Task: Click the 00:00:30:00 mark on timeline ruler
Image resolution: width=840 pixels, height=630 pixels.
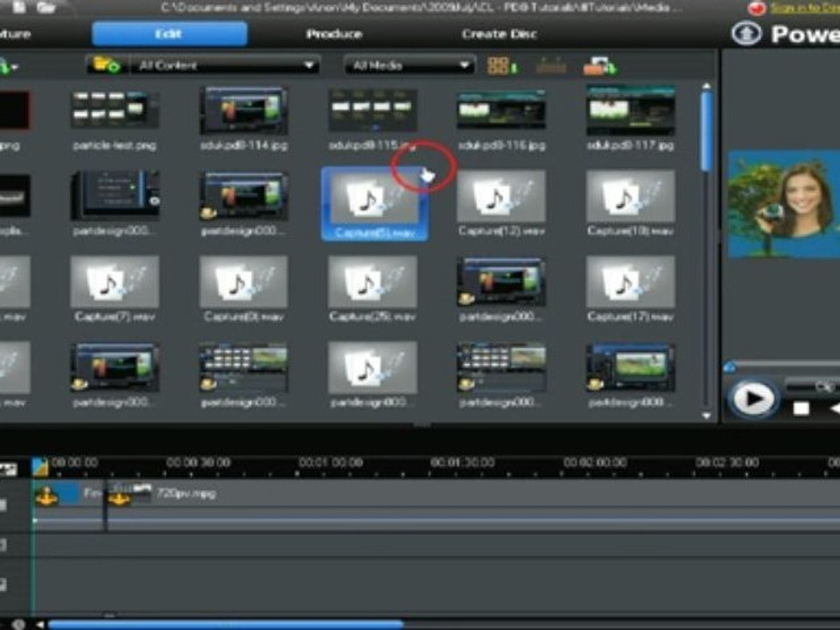Action: pos(199,462)
